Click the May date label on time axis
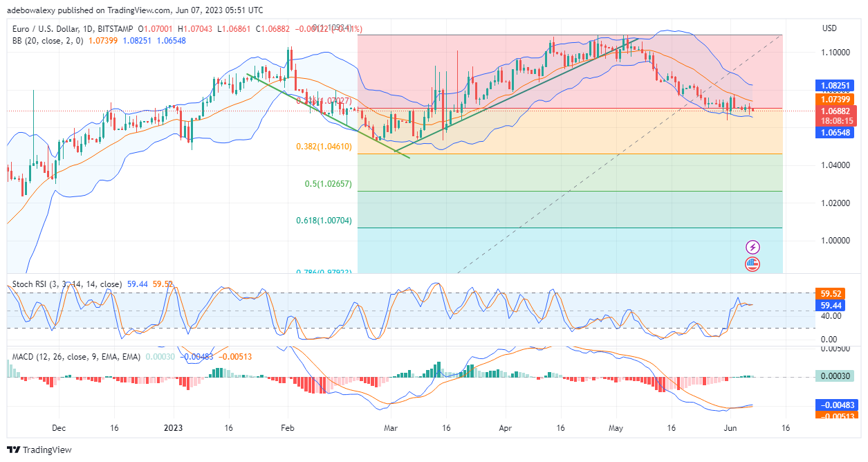Image resolution: width=868 pixels, height=462 pixels. (616, 428)
